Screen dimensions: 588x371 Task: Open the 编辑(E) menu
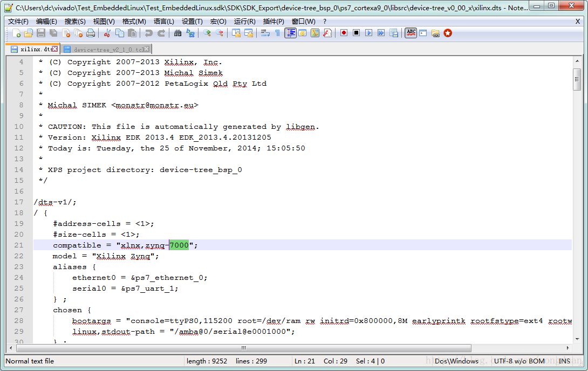point(46,22)
